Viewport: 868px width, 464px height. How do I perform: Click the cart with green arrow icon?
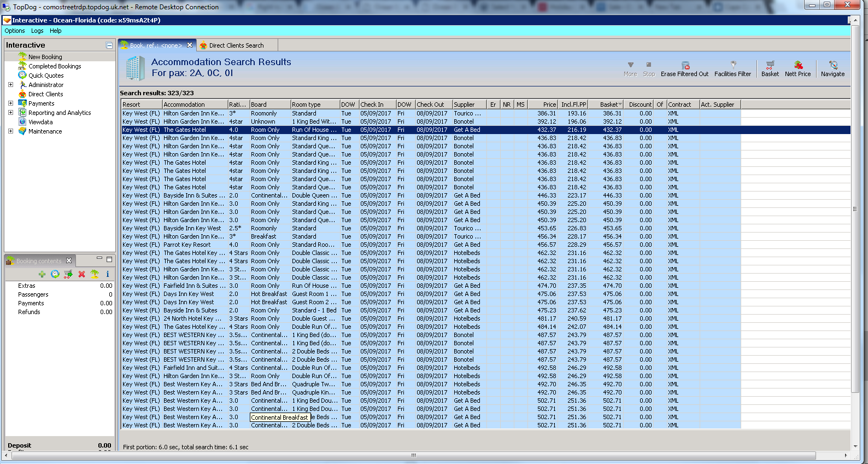click(x=68, y=274)
